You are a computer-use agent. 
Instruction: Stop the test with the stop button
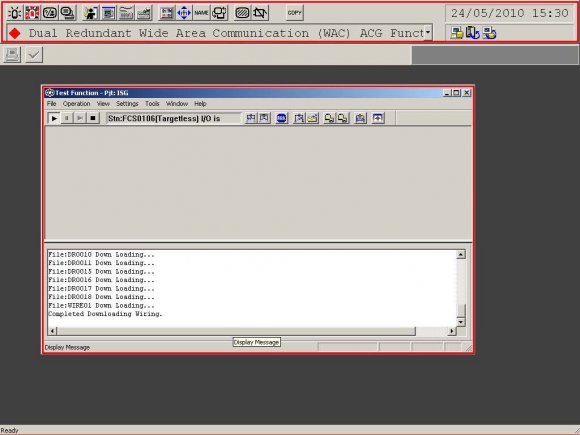[93, 118]
